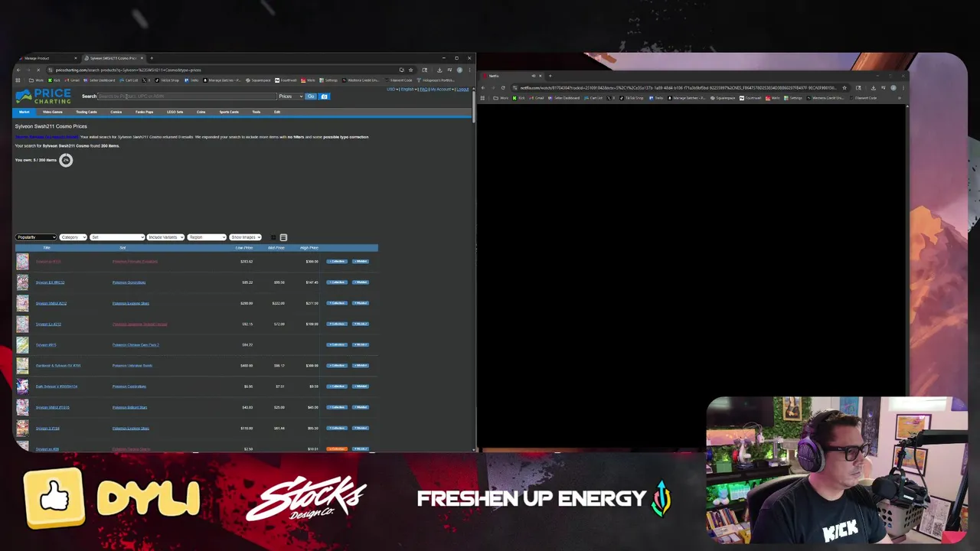Screen dimensions: 980x551
Task: Open the profile avatar in the PriceCharting browser
Action: click(459, 70)
